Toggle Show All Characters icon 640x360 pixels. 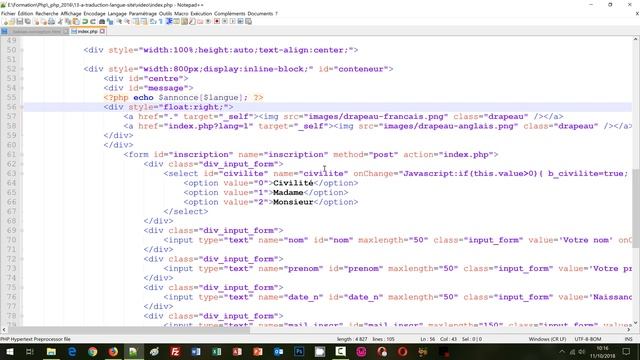161,22
